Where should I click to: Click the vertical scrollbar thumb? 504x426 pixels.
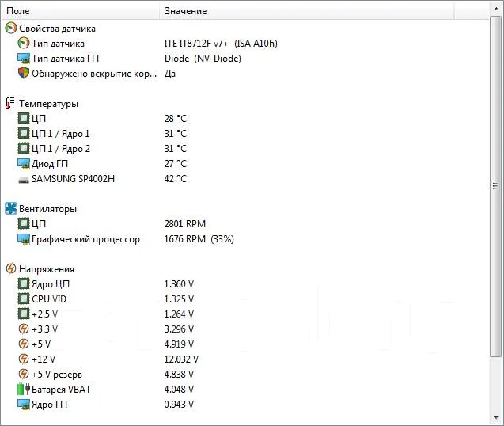(x=495, y=185)
